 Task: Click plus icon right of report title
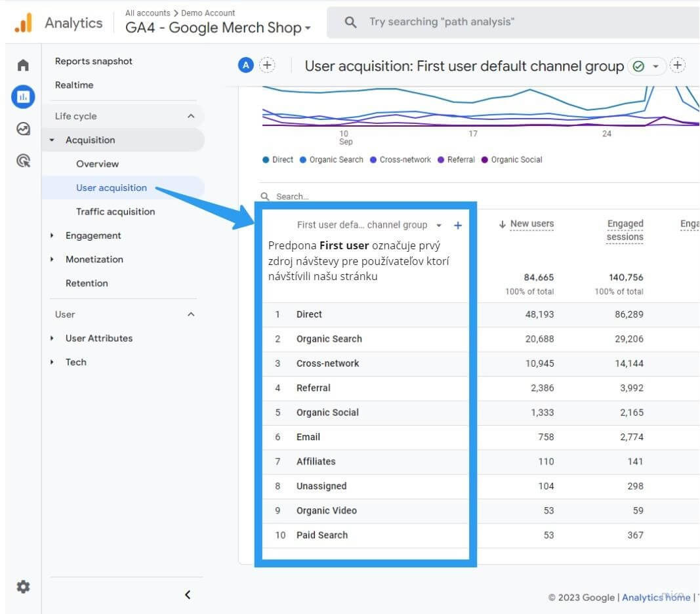coord(677,65)
